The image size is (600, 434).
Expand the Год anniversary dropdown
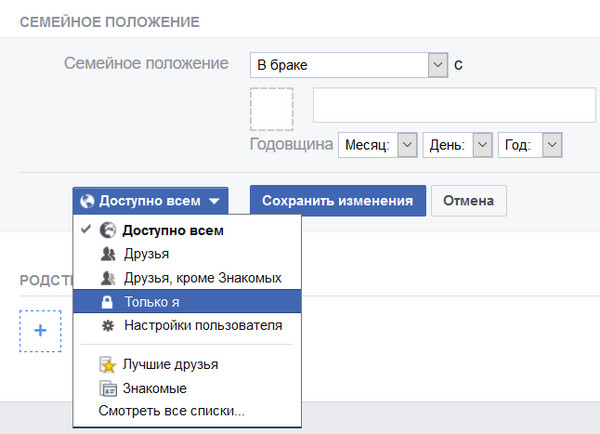(532, 145)
